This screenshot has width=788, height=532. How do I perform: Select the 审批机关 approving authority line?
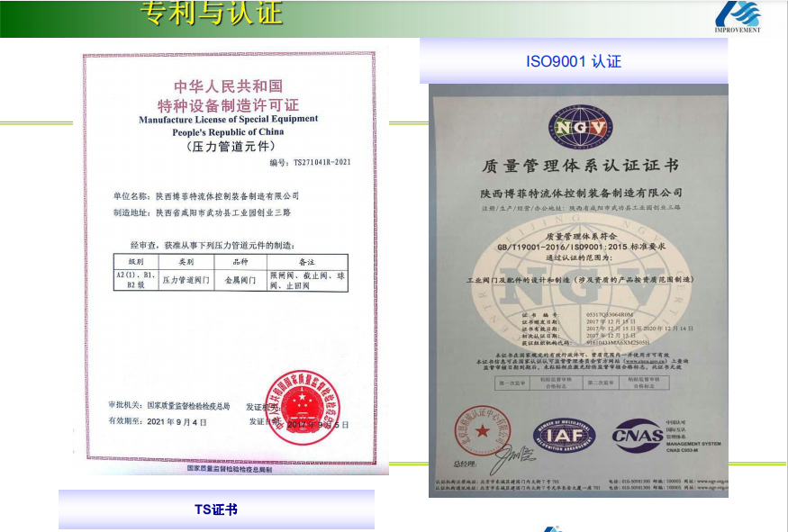tap(169, 405)
